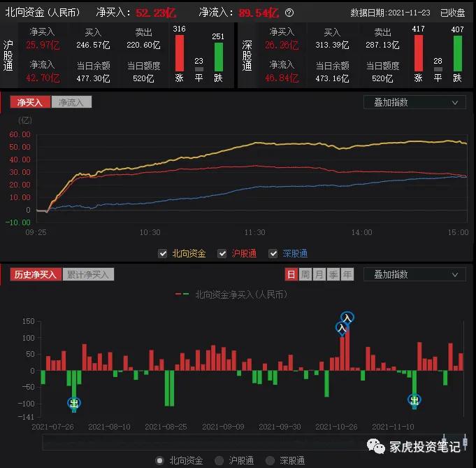Click the help question mark icon near 净流入
This screenshot has height=468, width=476.
click(x=289, y=13)
